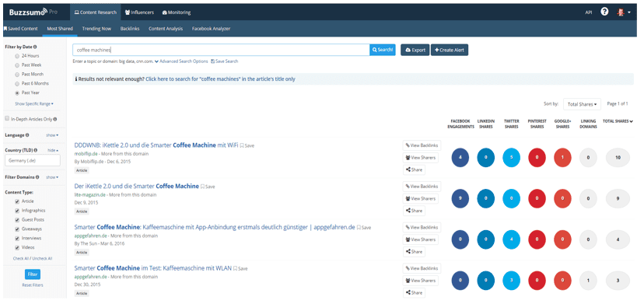Uncheck the Infographics content type
Viewport: 644px width, 304px height.
point(17,211)
